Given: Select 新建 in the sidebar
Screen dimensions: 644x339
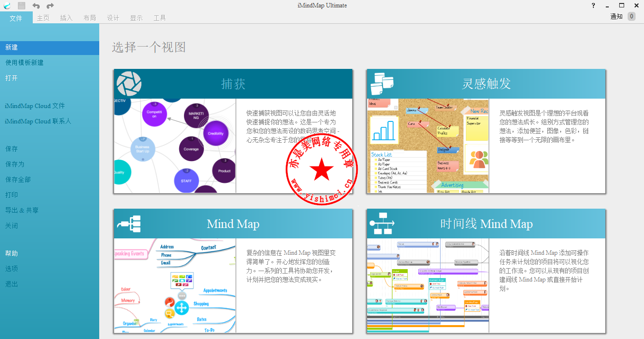Looking at the screenshot, I should click(50, 48).
